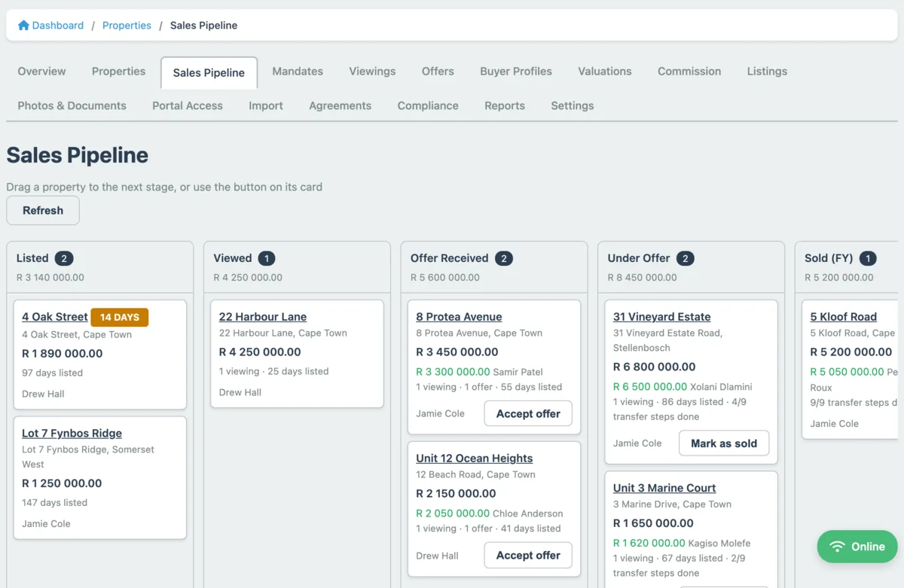This screenshot has width=904, height=588.
Task: Click the wifi icon in Online badge
Action: [x=837, y=547]
